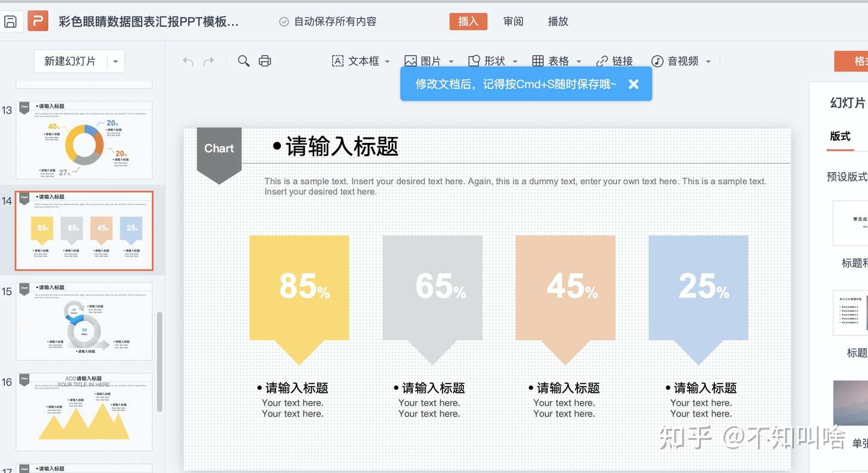
Task: Open the new slide dropdown arrow
Action: click(x=116, y=62)
